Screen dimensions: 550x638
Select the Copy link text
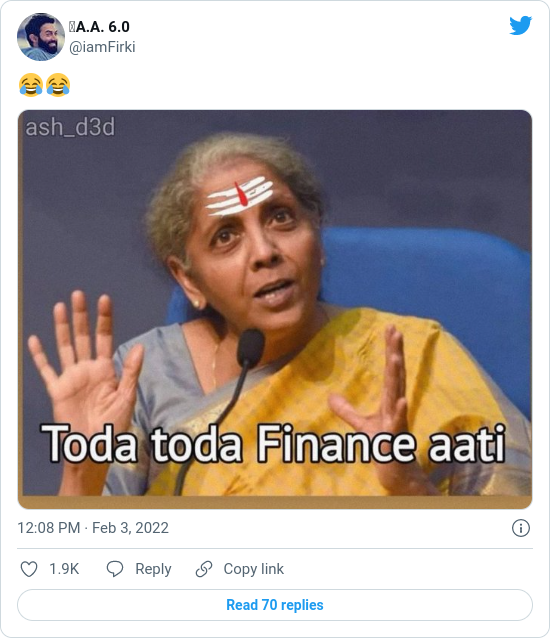pyautogui.click(x=253, y=569)
